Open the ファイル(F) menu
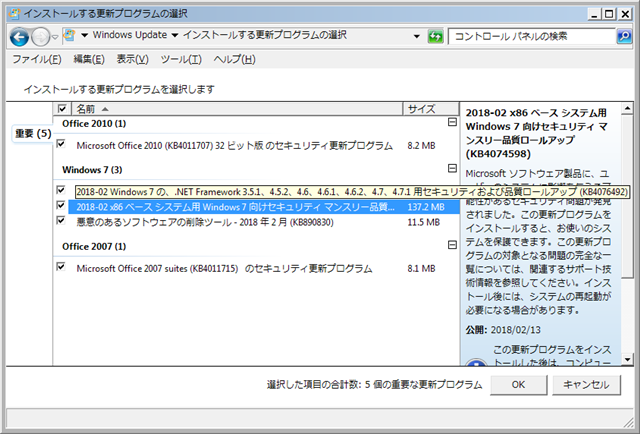 click(x=37, y=59)
